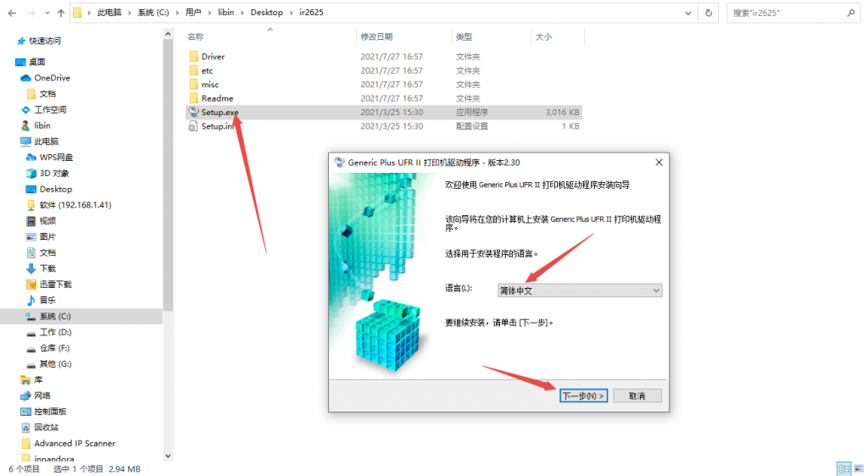Click the back navigation arrow

[12, 13]
